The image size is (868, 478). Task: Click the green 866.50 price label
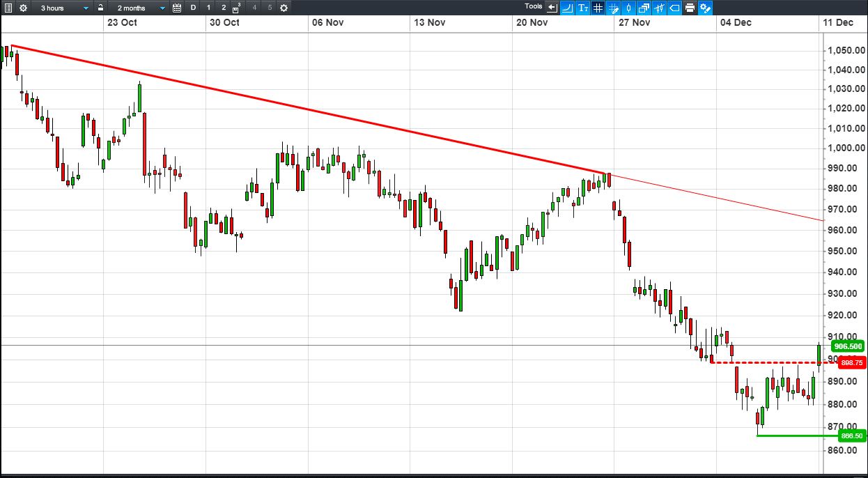[x=851, y=436]
